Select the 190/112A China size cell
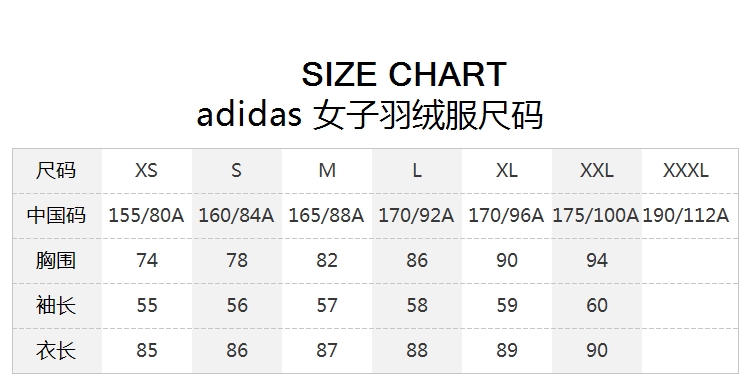 click(x=685, y=215)
